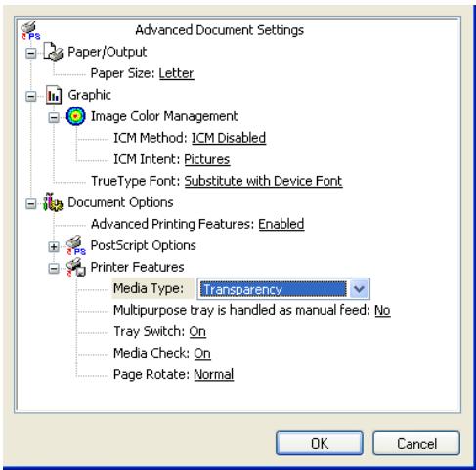This screenshot has width=476, height=470.
Task: Select the Image Color Management label
Action: click(x=164, y=116)
